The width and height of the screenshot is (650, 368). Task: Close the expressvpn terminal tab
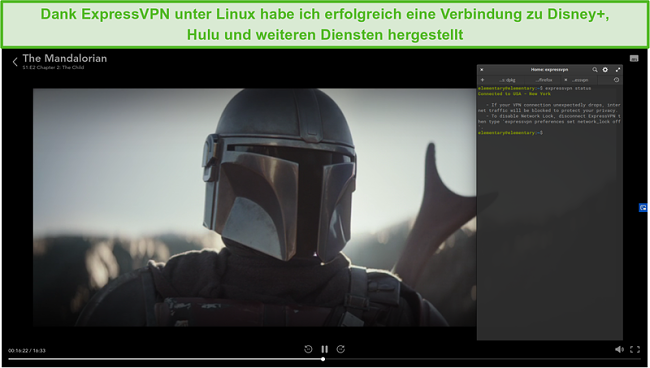(x=565, y=80)
